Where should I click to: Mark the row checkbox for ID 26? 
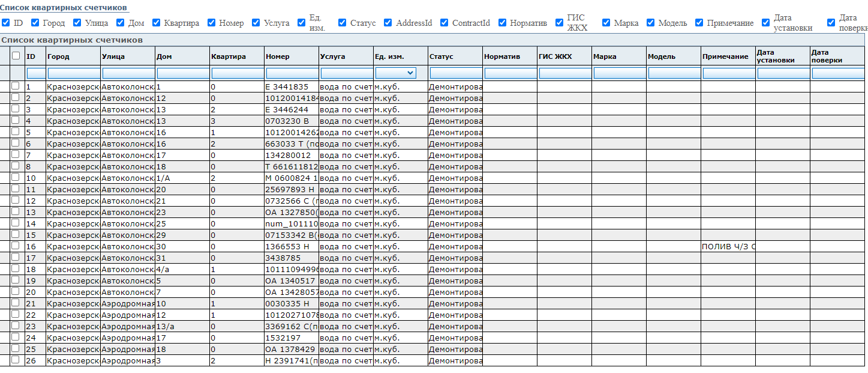point(16,360)
